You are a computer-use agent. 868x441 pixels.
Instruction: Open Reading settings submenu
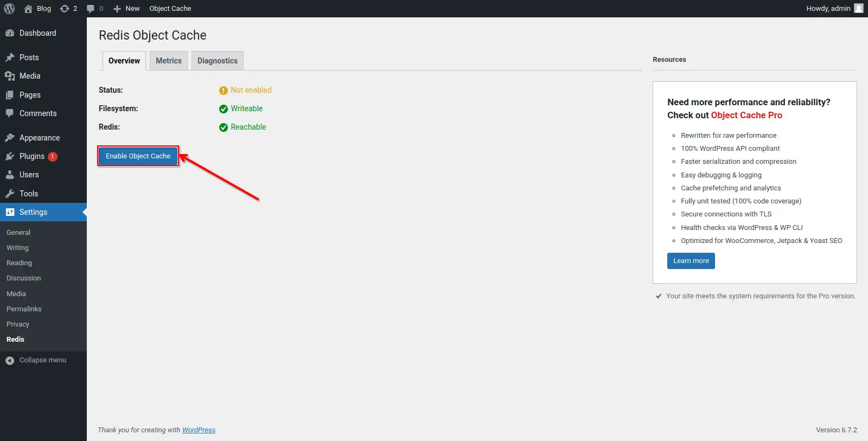click(x=20, y=263)
